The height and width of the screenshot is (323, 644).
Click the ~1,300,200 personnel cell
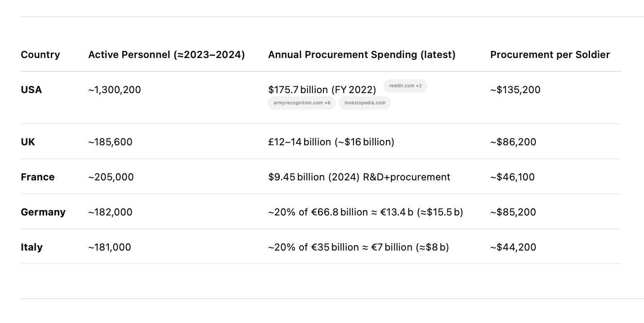coord(115,90)
